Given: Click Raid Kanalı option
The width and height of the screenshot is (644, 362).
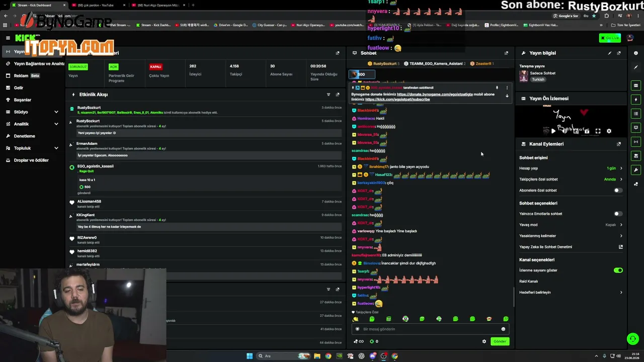Looking at the screenshot, I should (x=529, y=282).
